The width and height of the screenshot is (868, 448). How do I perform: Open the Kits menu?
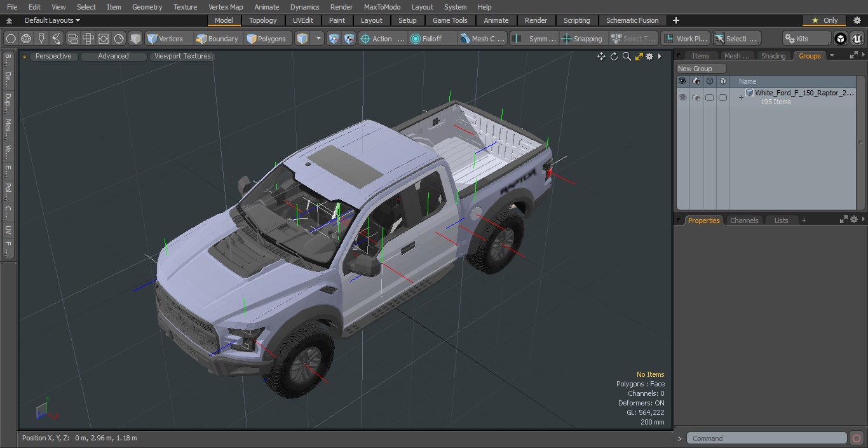pyautogui.click(x=807, y=39)
